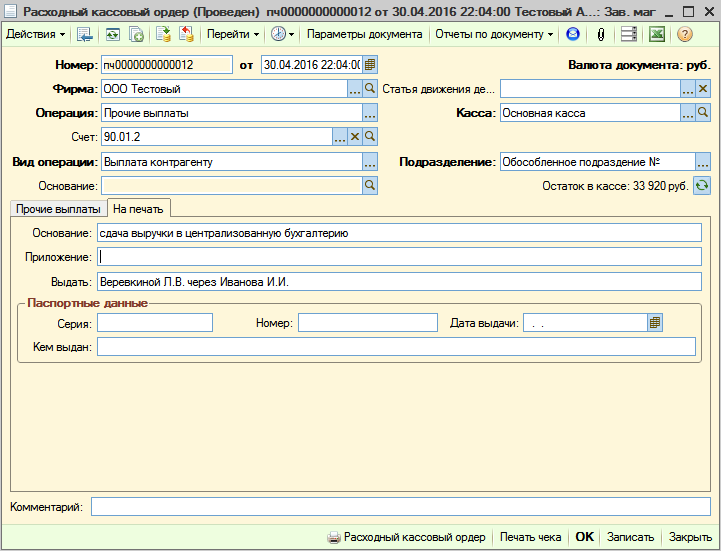Viewport: 721px width, 551px height.
Task: Click the magnifier next to top Основание
Action: click(370, 186)
